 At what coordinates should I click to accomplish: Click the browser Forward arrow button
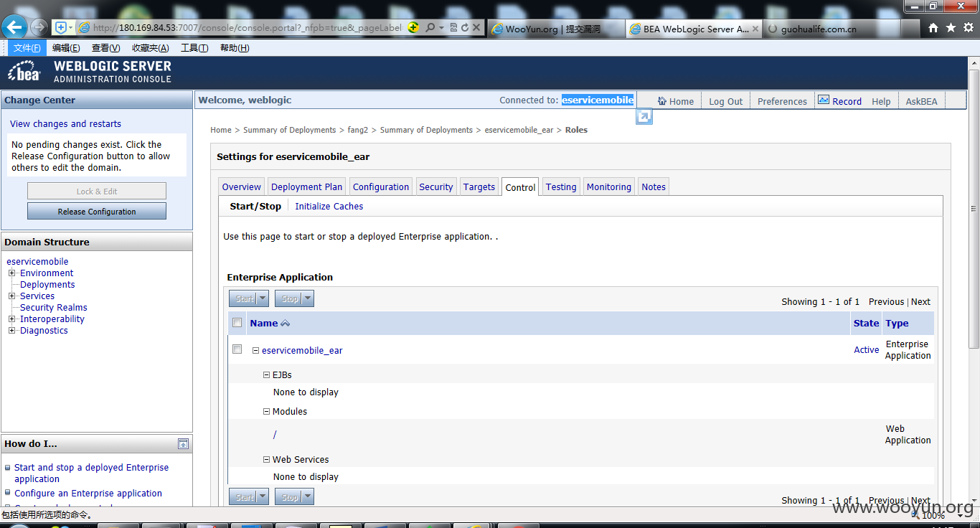pyautogui.click(x=39, y=27)
